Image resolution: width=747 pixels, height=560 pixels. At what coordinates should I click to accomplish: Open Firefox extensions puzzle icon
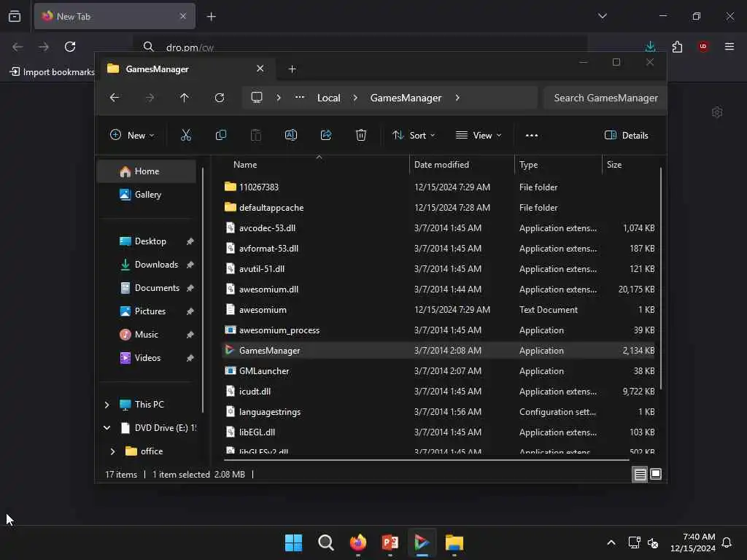pos(677,47)
